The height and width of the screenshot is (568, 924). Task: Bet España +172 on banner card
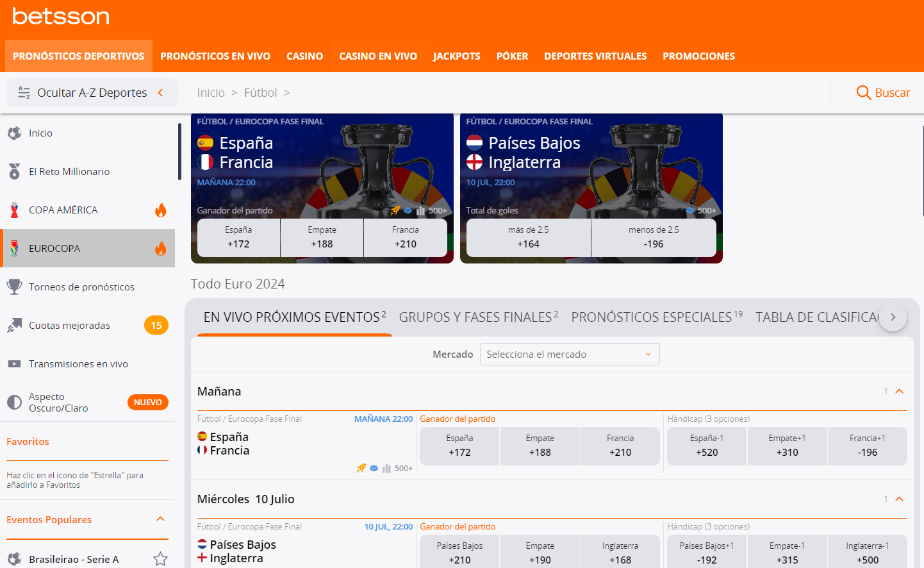click(x=239, y=238)
